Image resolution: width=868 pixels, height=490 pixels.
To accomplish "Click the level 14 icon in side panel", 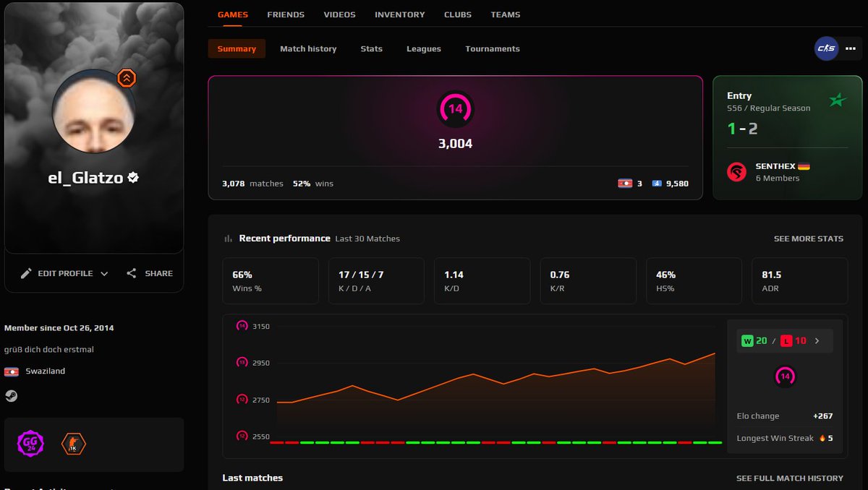I will click(785, 377).
